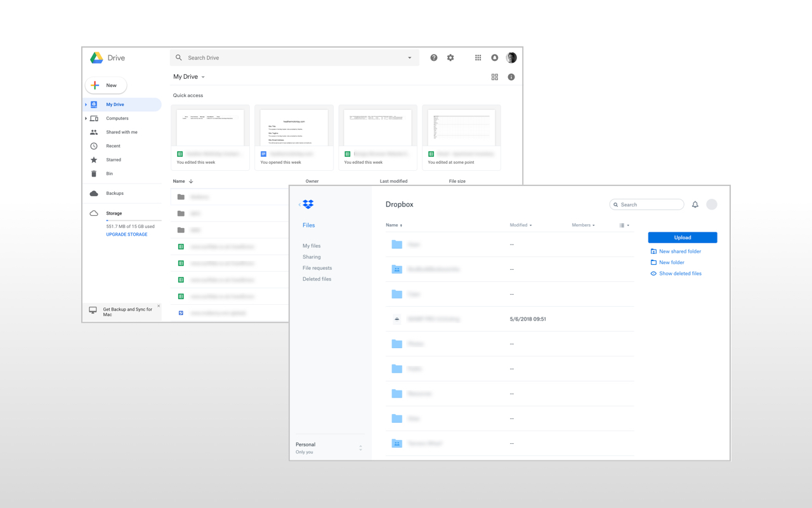The image size is (812, 508).
Task: Expand the search options arrow in Drive search
Action: (x=409, y=57)
